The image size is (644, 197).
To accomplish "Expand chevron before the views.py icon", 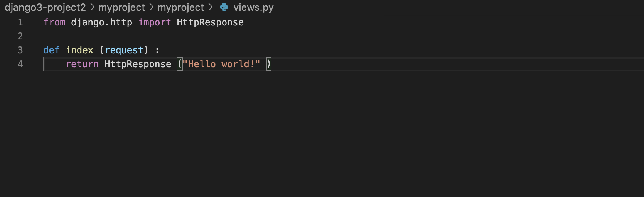I will pyautogui.click(x=210, y=7).
